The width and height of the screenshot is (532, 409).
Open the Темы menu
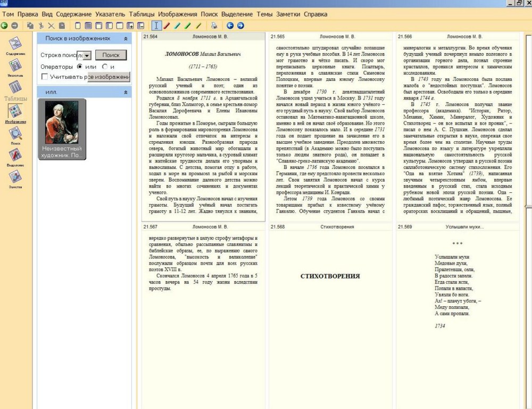[264, 14]
